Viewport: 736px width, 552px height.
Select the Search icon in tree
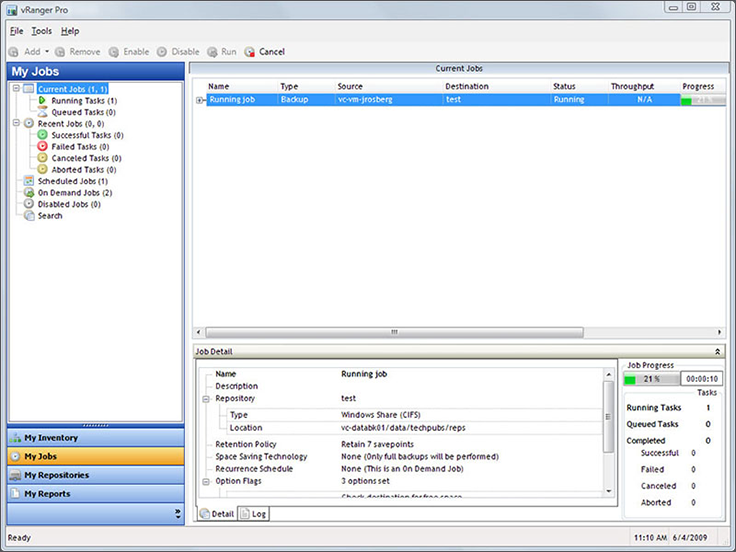[29, 215]
